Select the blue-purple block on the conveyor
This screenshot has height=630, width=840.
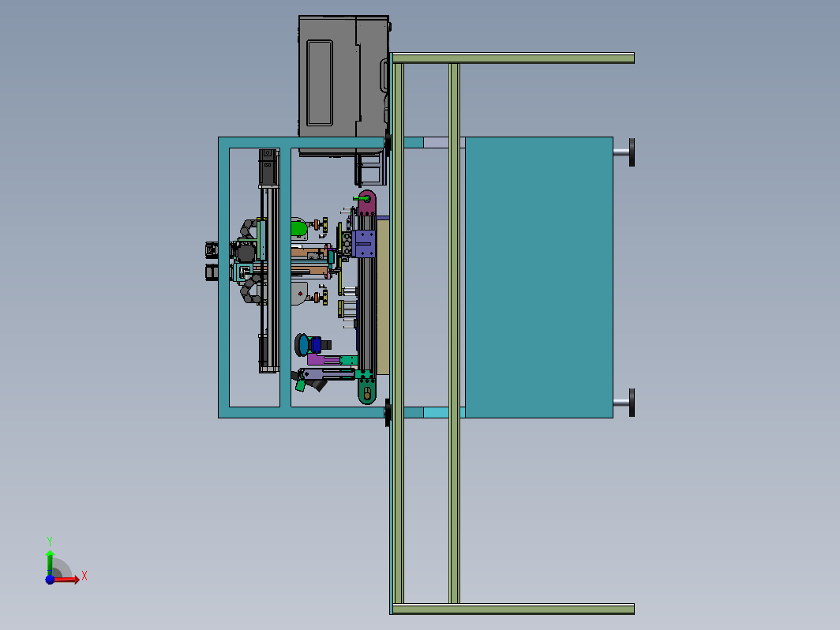pos(364,244)
